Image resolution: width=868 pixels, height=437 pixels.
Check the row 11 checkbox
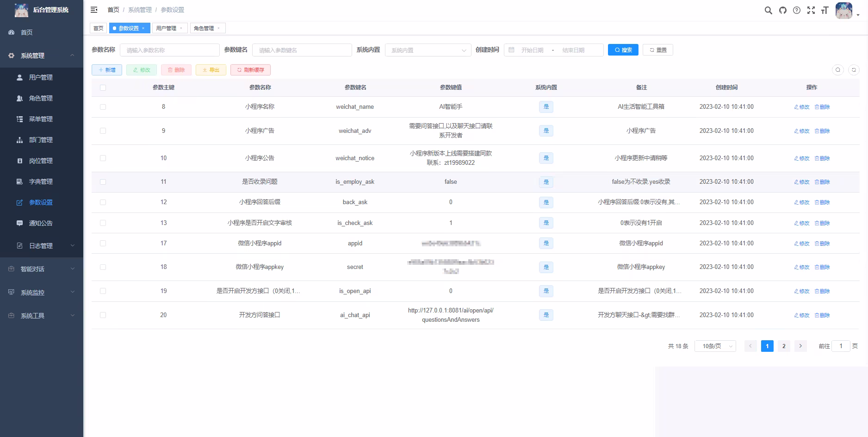coord(103,182)
